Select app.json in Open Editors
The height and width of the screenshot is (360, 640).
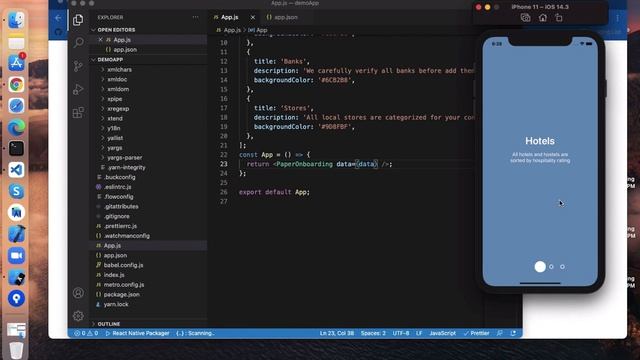[148, 49]
